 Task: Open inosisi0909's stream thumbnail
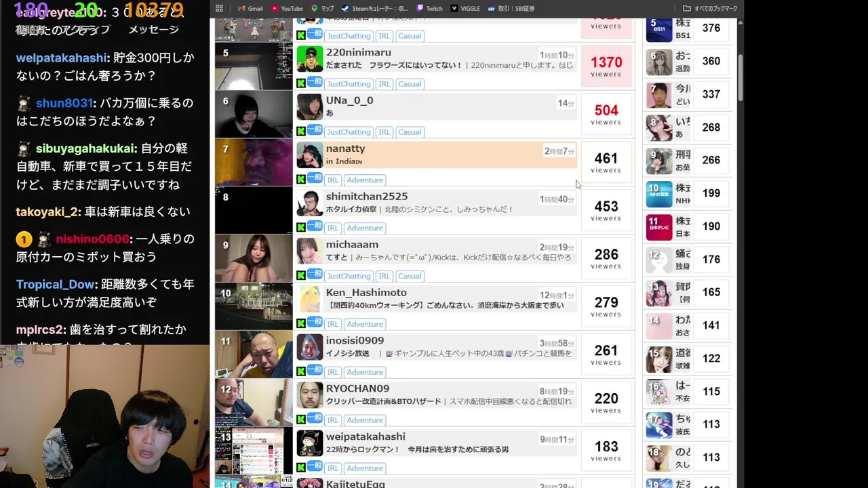click(254, 354)
